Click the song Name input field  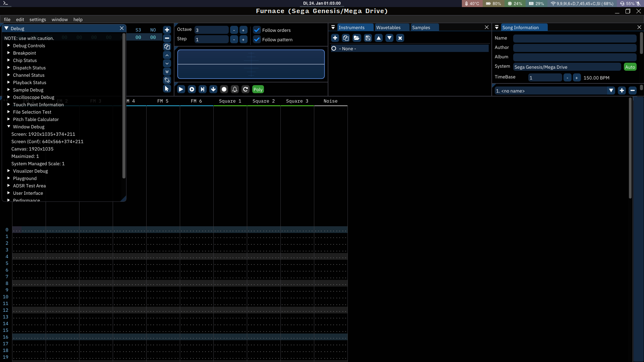tap(575, 38)
